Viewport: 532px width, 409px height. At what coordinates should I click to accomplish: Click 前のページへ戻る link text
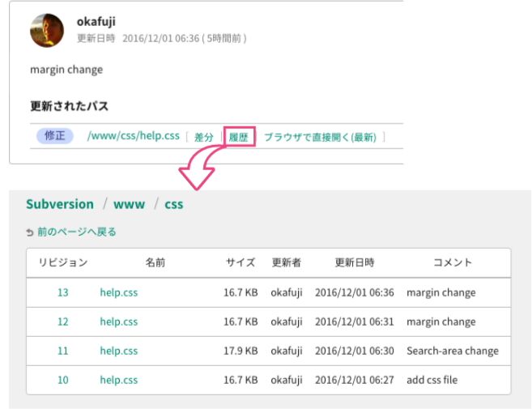click(x=77, y=232)
